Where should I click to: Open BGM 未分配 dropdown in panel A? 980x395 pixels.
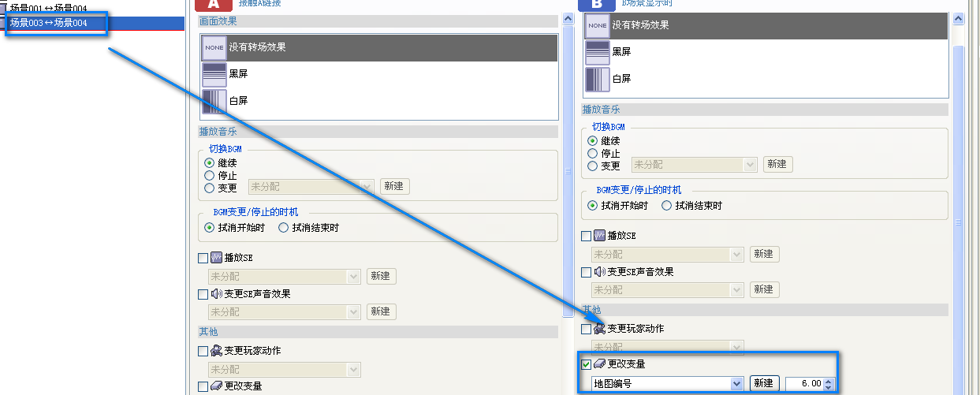[311, 188]
